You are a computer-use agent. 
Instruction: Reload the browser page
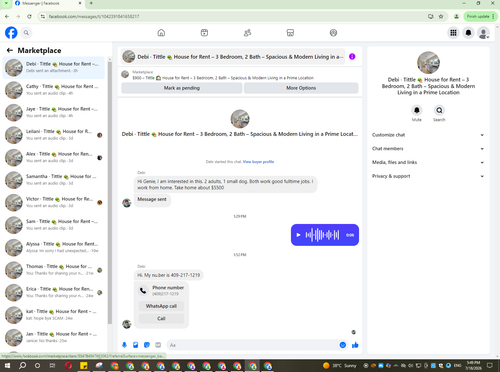click(x=29, y=16)
